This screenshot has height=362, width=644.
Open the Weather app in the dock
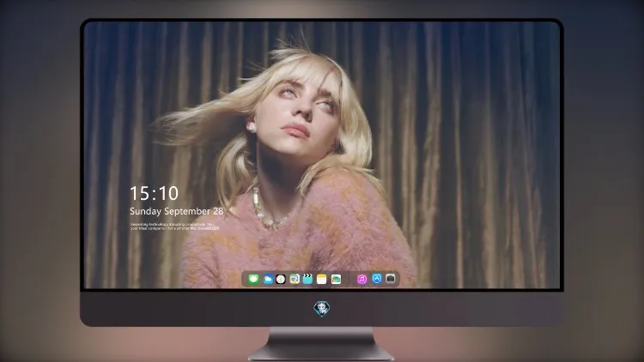[267, 279]
